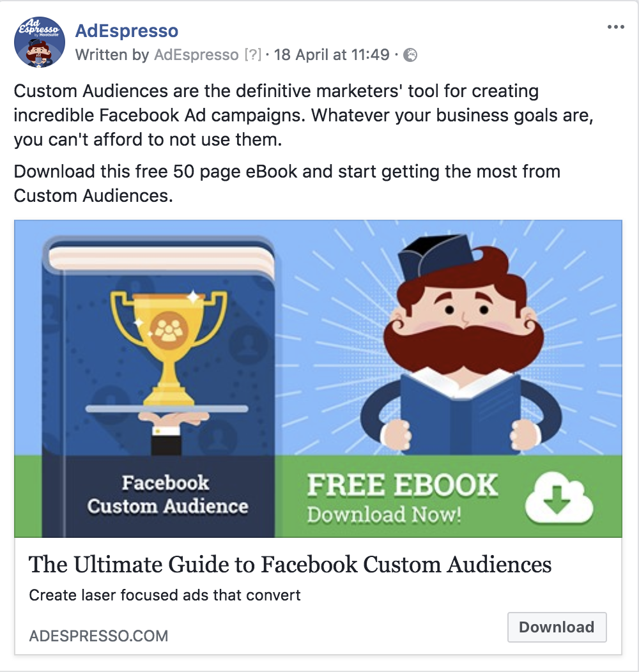Screen dimensions: 639x672
Task: Click the [?] help indicator
Action: 252,55
